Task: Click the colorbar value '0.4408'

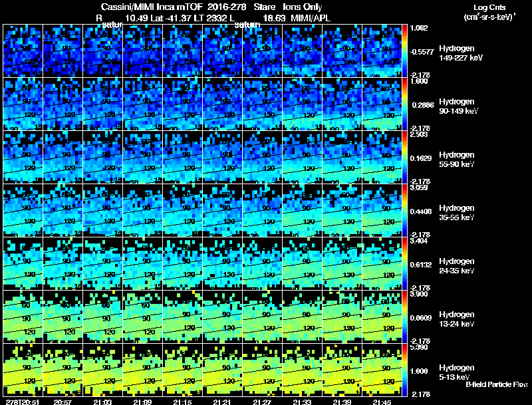Action: 421,211
